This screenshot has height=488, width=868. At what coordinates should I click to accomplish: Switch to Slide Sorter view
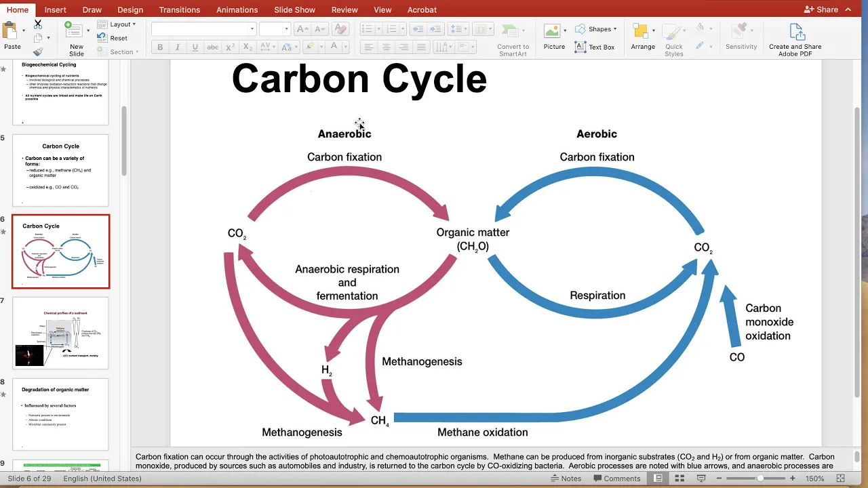(x=679, y=479)
